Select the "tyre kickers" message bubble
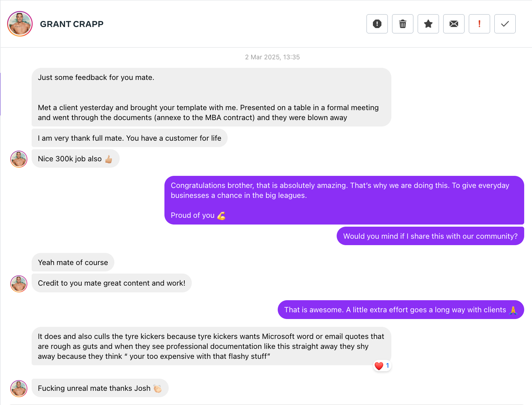 tap(211, 346)
